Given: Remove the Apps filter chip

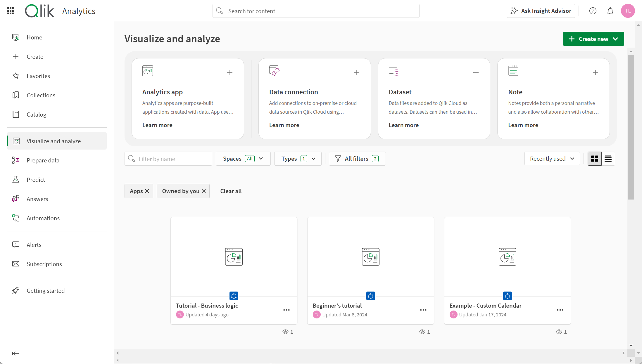Looking at the screenshot, I should (147, 191).
